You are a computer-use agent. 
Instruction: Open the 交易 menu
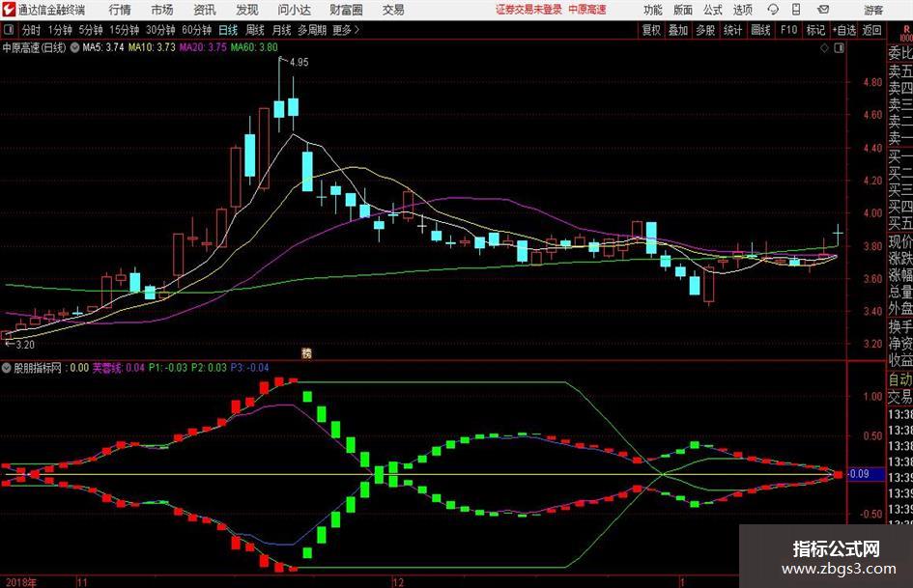coord(393,10)
